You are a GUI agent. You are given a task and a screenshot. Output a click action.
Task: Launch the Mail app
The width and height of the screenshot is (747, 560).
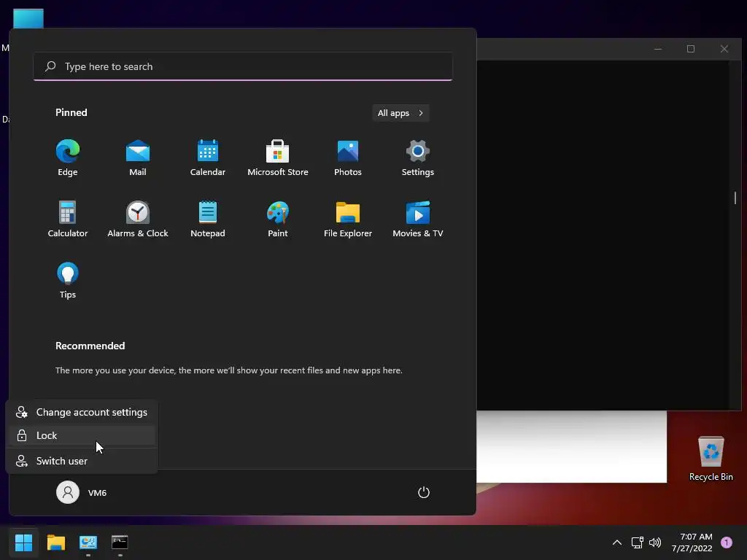click(138, 158)
